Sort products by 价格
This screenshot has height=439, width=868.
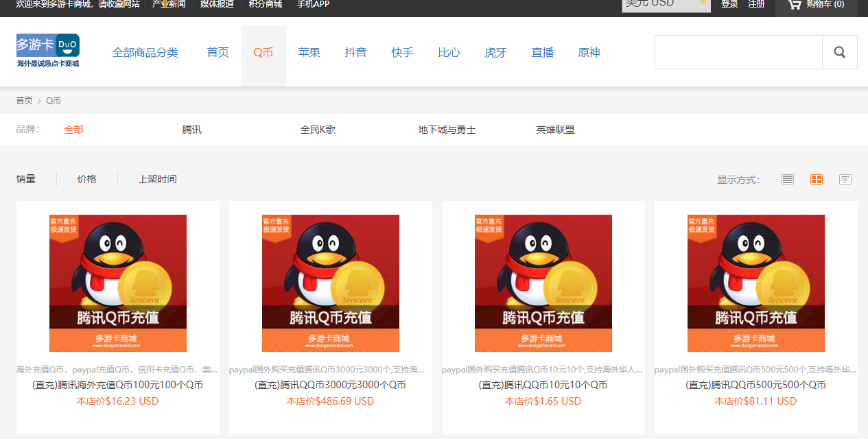point(87,179)
